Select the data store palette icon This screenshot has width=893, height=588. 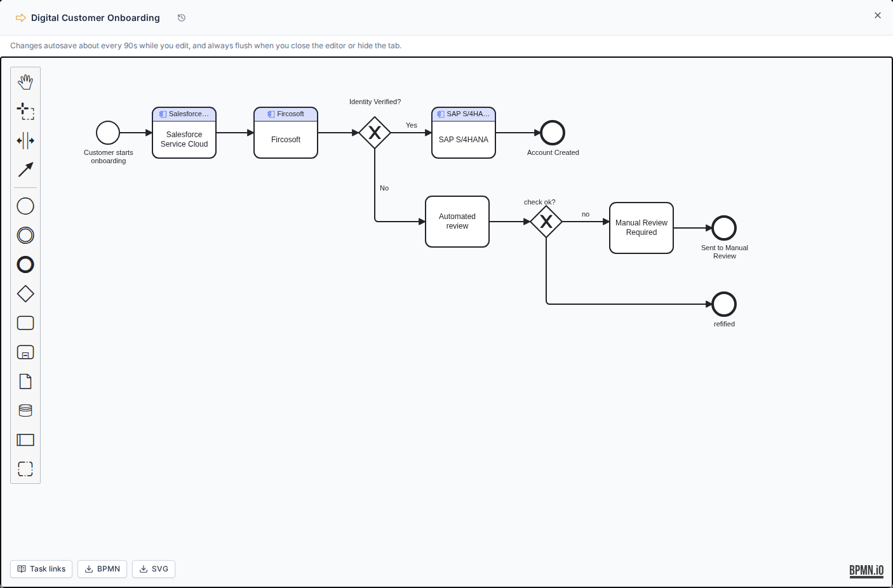click(25, 411)
